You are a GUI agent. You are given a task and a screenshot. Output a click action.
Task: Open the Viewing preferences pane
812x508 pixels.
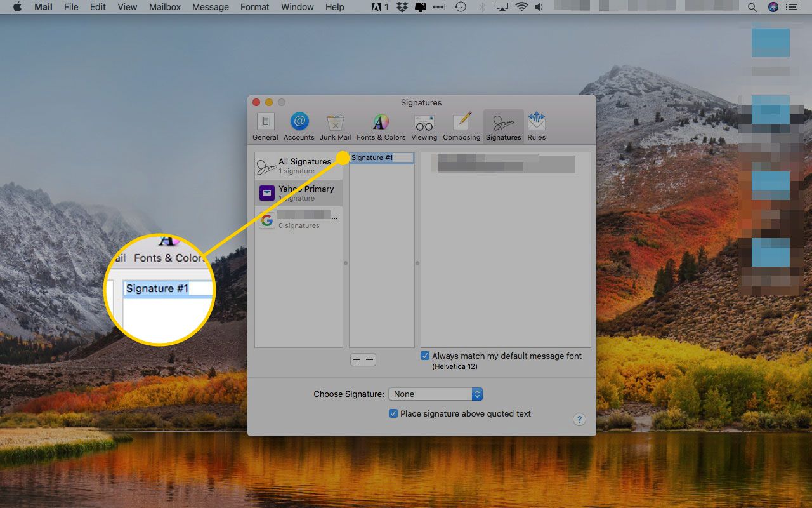[424, 126]
